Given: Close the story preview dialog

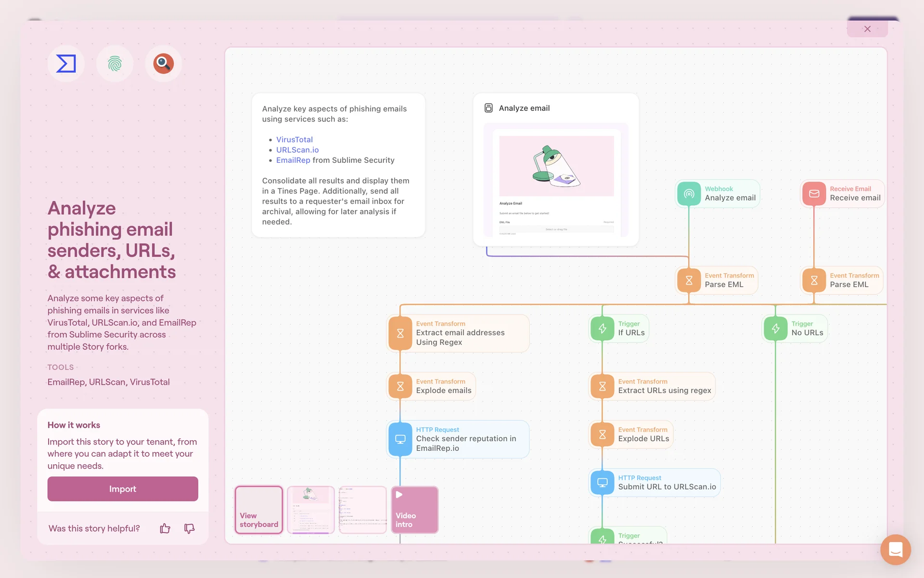Looking at the screenshot, I should pos(867,29).
